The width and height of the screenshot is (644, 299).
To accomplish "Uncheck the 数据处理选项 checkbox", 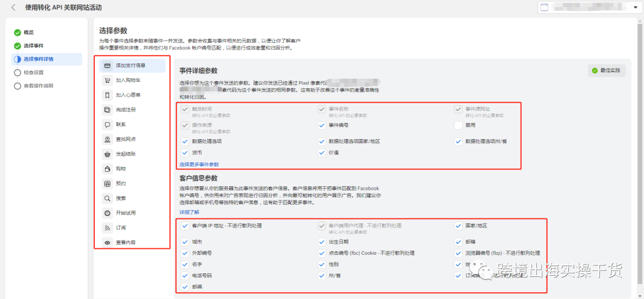I will click(x=185, y=141).
